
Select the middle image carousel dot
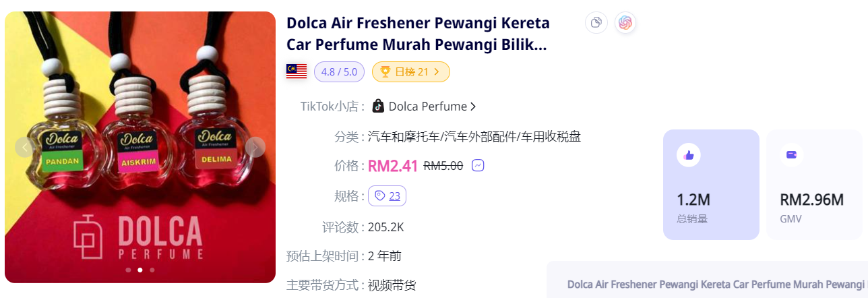pyautogui.click(x=140, y=270)
